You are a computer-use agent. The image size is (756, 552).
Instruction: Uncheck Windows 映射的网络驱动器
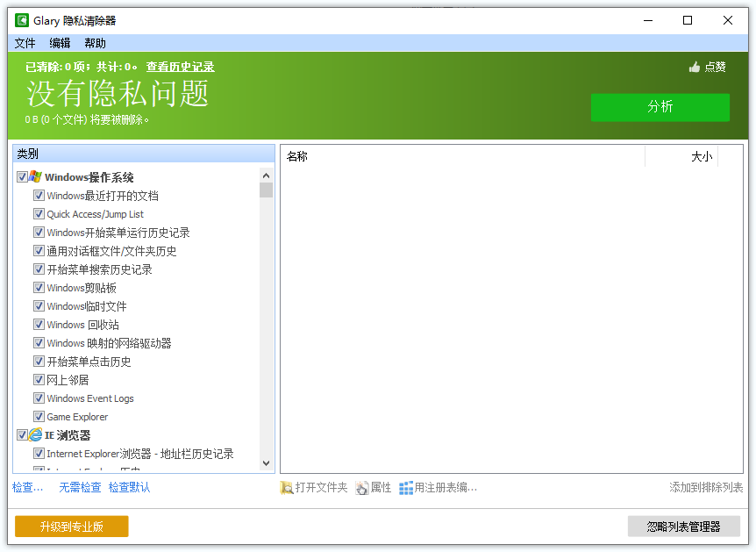(x=39, y=342)
